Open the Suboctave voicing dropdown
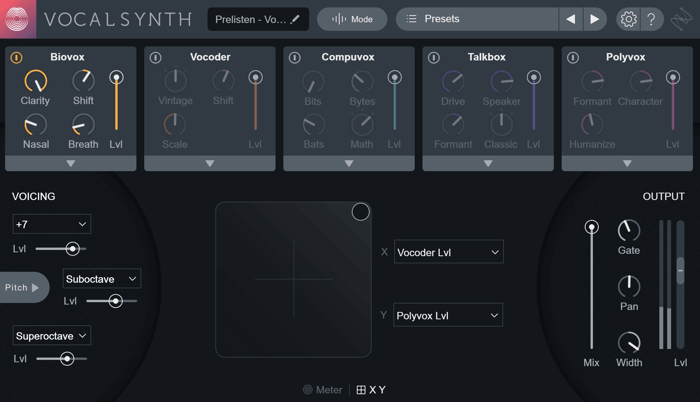This screenshot has width=700, height=402. pos(102,279)
